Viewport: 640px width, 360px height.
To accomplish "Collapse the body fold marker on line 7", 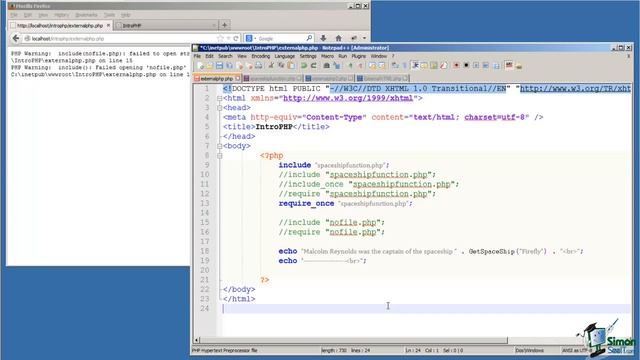I will point(220,146).
